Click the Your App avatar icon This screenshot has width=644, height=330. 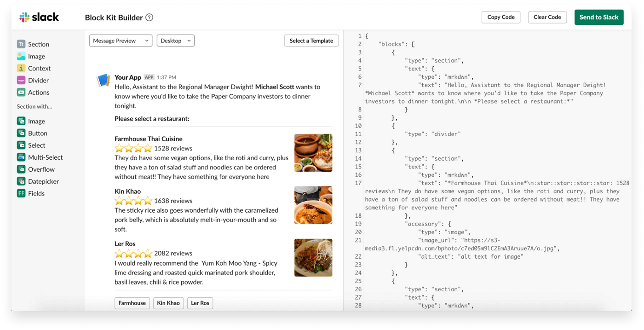(x=103, y=80)
